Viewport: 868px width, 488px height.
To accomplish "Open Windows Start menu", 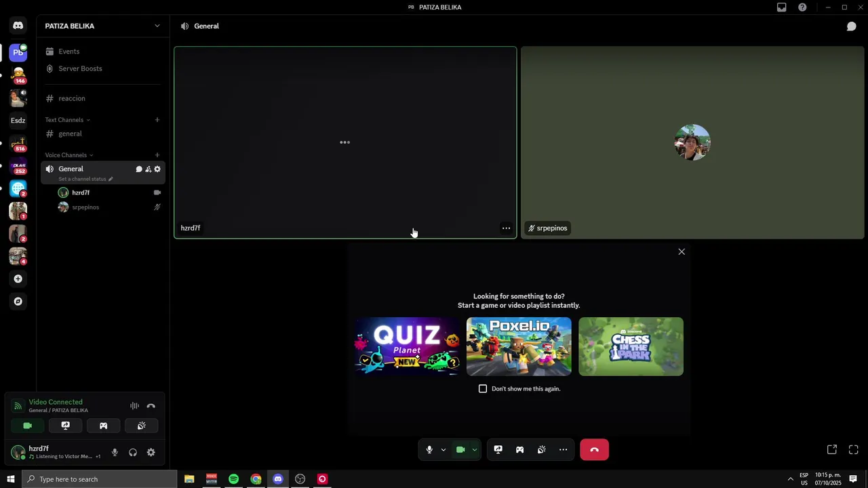I will [x=11, y=479].
